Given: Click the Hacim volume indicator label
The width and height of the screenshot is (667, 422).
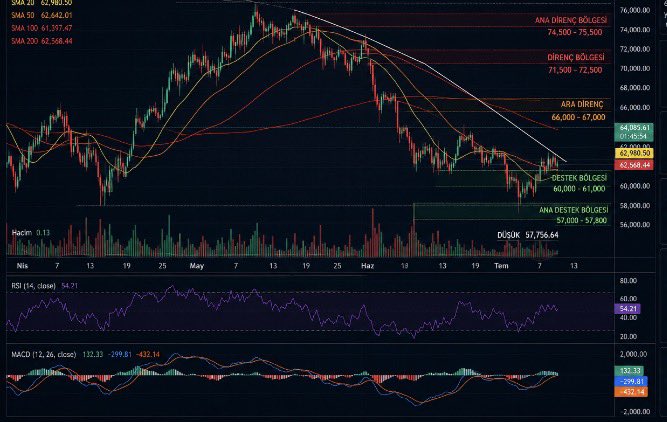Looking at the screenshot, I should (x=31, y=233).
